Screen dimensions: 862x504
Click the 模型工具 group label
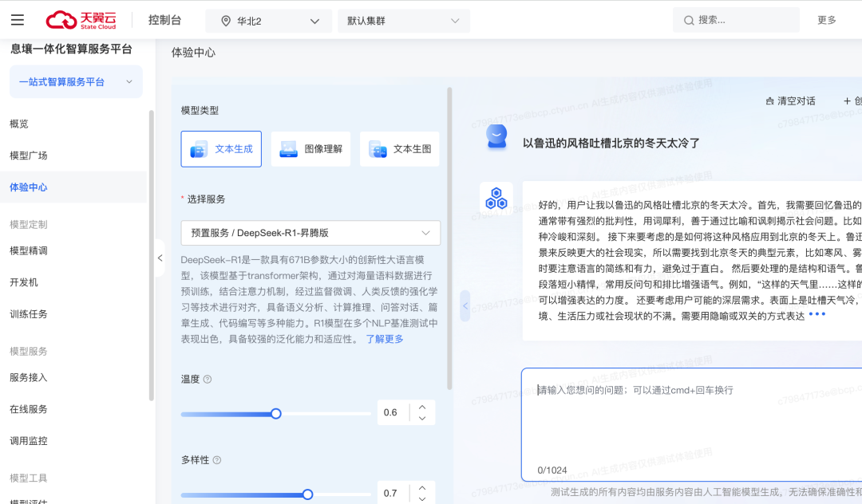point(29,478)
